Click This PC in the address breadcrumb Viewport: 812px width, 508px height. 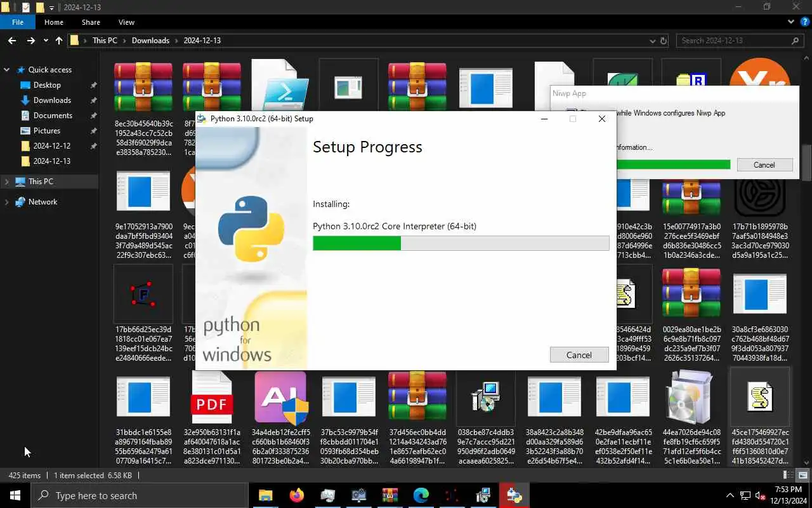tap(105, 41)
